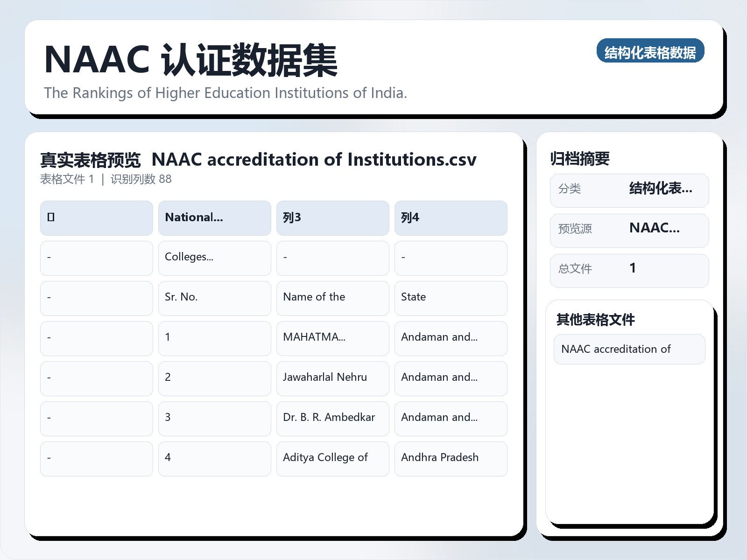
Task: Click the Aditya College of cell
Action: pos(332,459)
